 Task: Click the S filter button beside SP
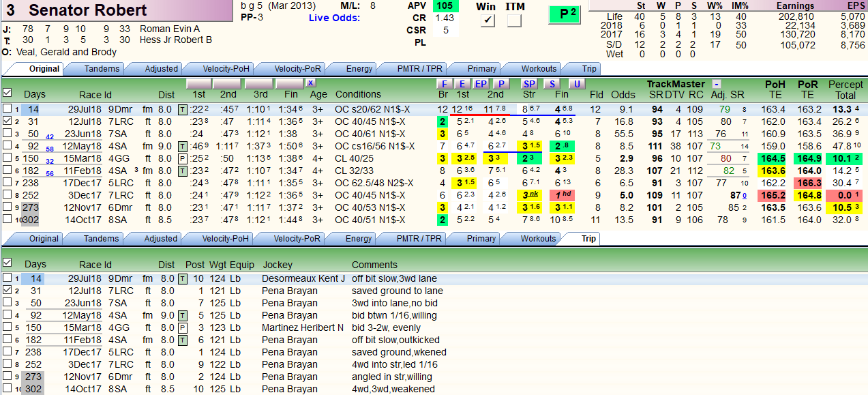pyautogui.click(x=552, y=84)
